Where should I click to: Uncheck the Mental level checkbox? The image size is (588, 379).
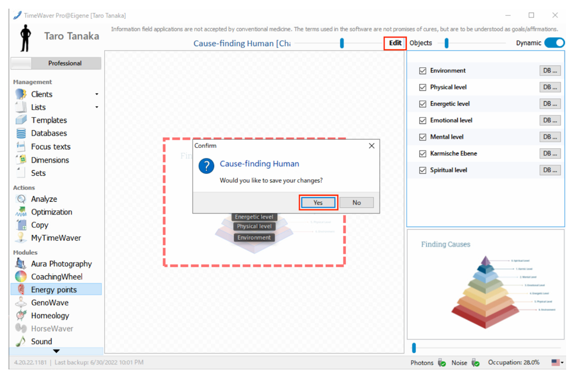click(x=423, y=137)
